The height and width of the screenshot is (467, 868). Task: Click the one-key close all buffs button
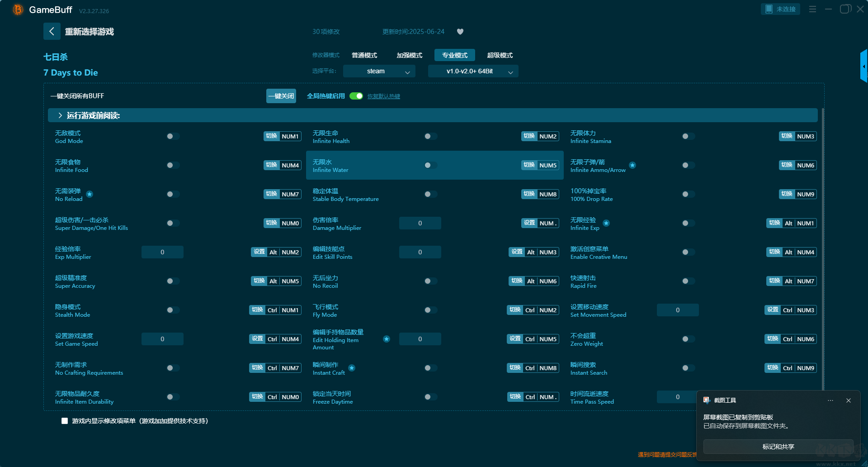pyautogui.click(x=281, y=96)
